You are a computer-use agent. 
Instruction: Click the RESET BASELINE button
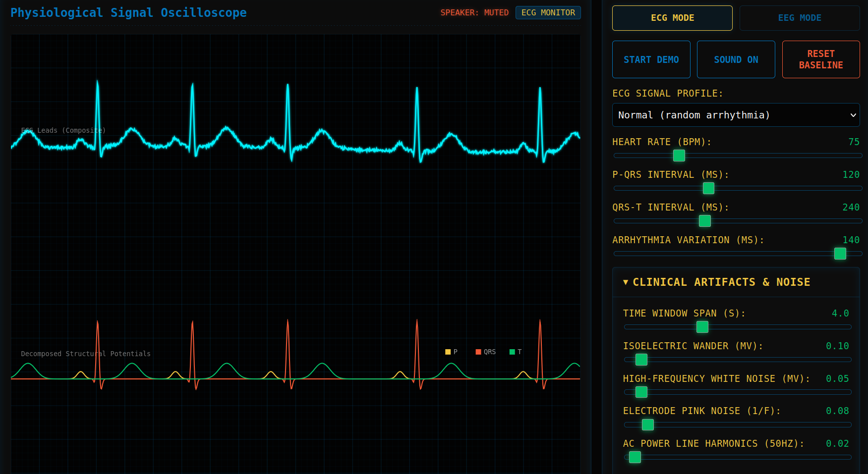pos(821,59)
